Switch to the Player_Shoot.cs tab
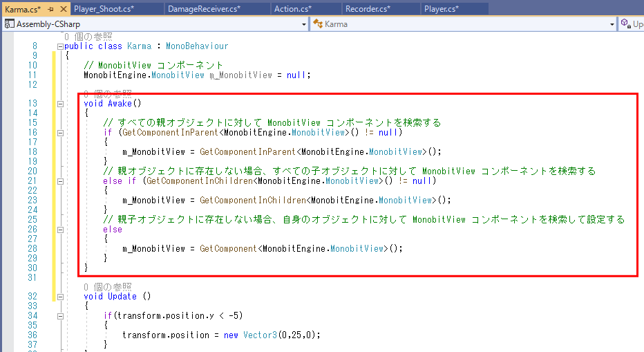Screen dimensions: 644x352 (x=104, y=8)
